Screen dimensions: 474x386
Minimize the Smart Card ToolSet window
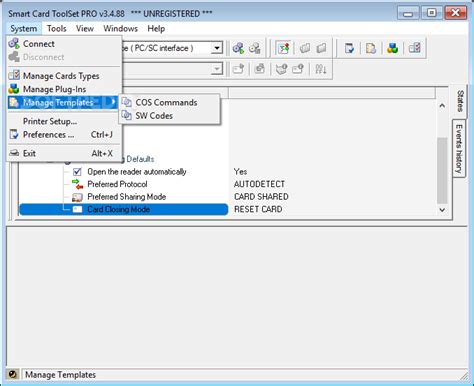(408, 14)
